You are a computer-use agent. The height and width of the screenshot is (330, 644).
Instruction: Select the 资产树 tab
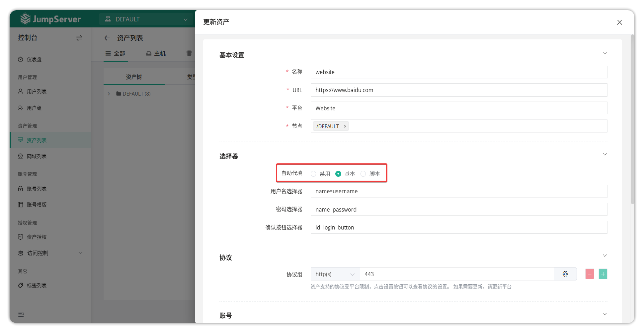[134, 77]
